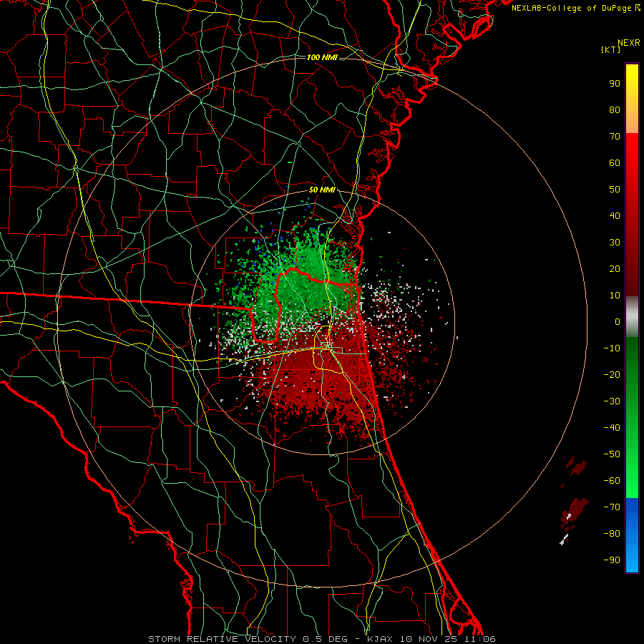The height and width of the screenshot is (644, 644).
Task: Click the -70 scale value
Action: coord(612,507)
